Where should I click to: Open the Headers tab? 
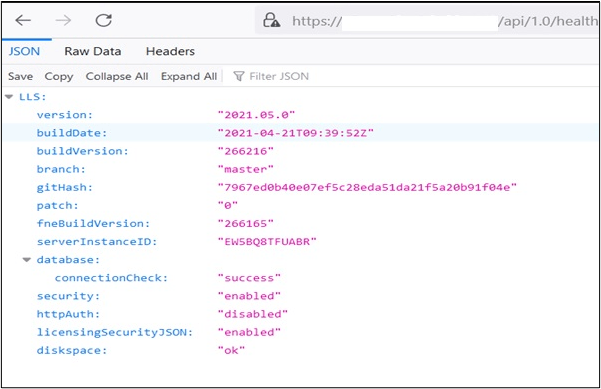pyautogui.click(x=170, y=51)
